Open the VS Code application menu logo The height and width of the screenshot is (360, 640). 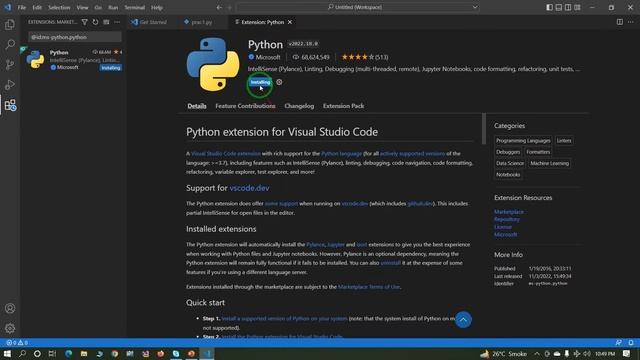8,7
